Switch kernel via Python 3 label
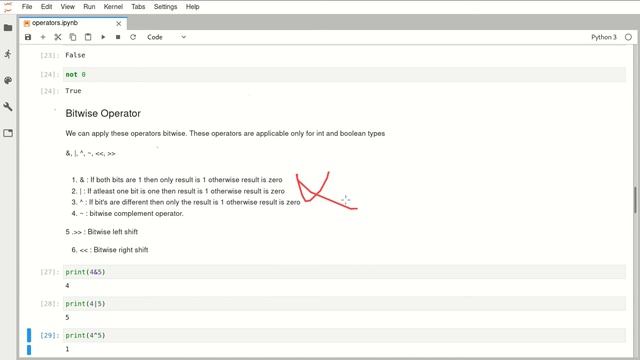 (x=604, y=37)
